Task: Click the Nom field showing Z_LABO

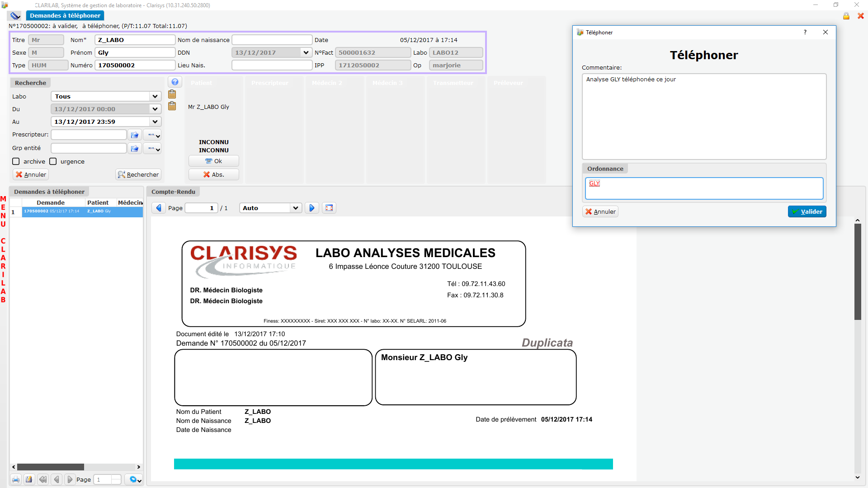Action: coord(135,40)
